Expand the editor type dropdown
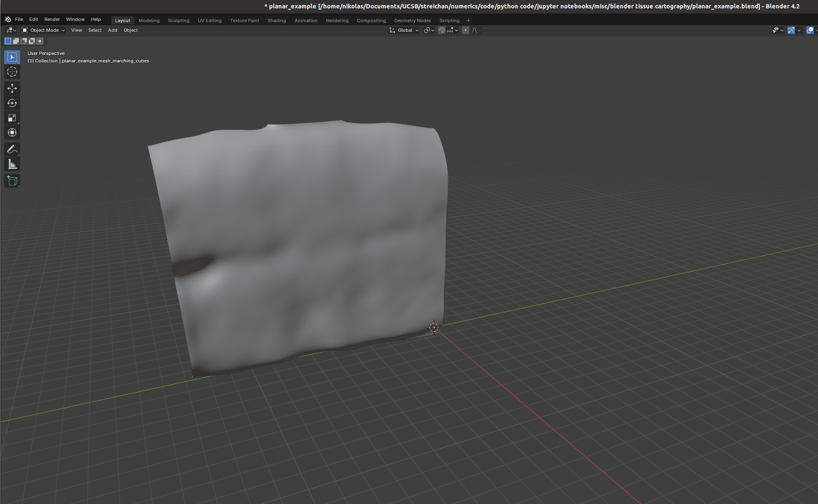This screenshot has height=504, width=818. pyautogui.click(x=11, y=30)
